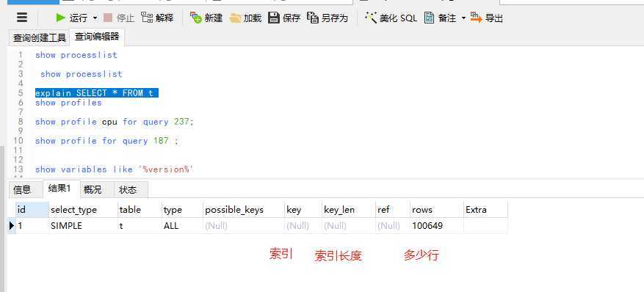The height and width of the screenshot is (292, 644).
Task: Click the show profiles line
Action: click(68, 103)
